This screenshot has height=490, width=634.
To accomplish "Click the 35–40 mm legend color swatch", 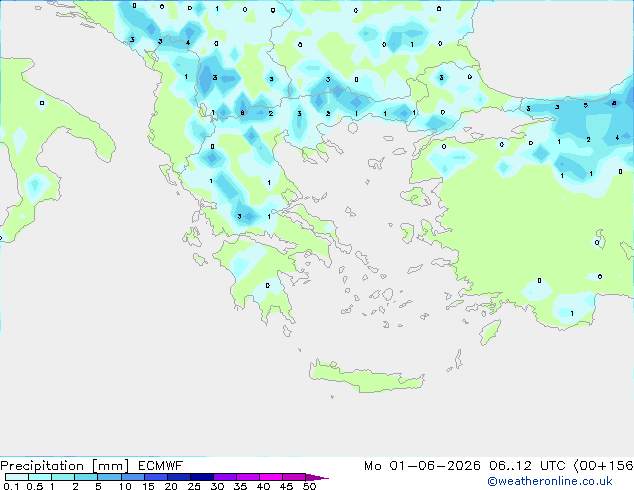I will pos(248,477).
